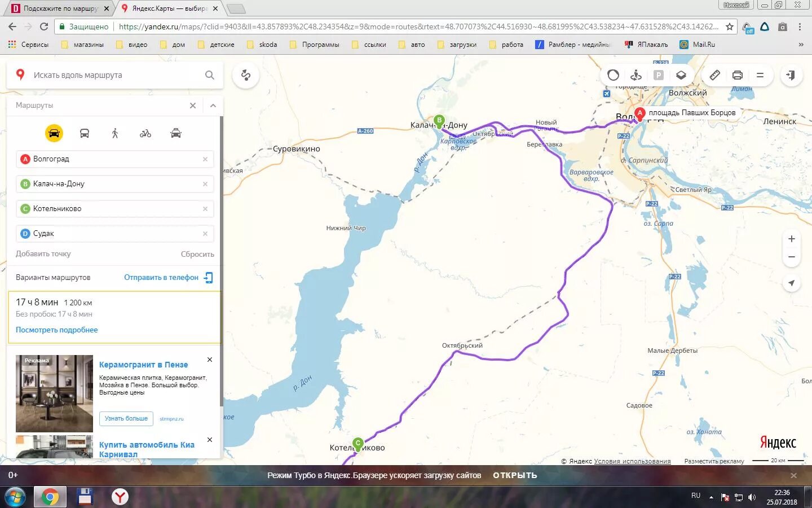
Task: Collapse the Маршруты panel with chevron
Action: [x=213, y=106]
